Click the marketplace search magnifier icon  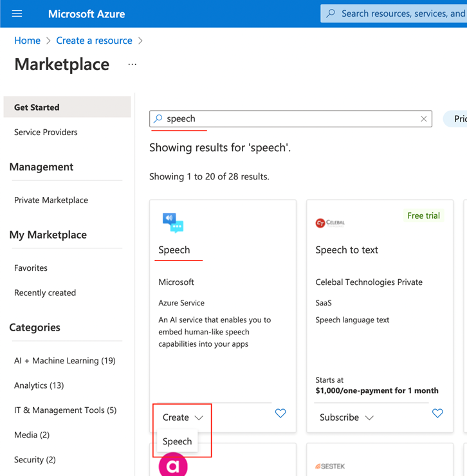pos(158,118)
